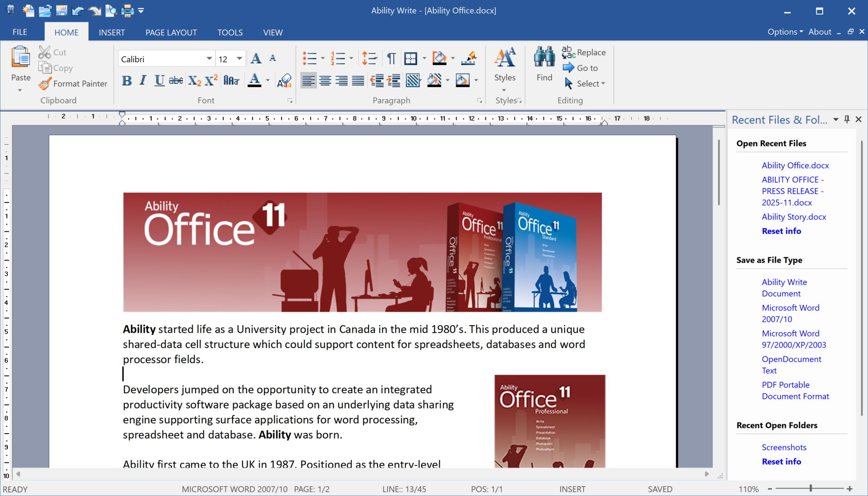868x496 pixels.
Task: Open Ability Story.docx from recent files
Action: point(794,217)
